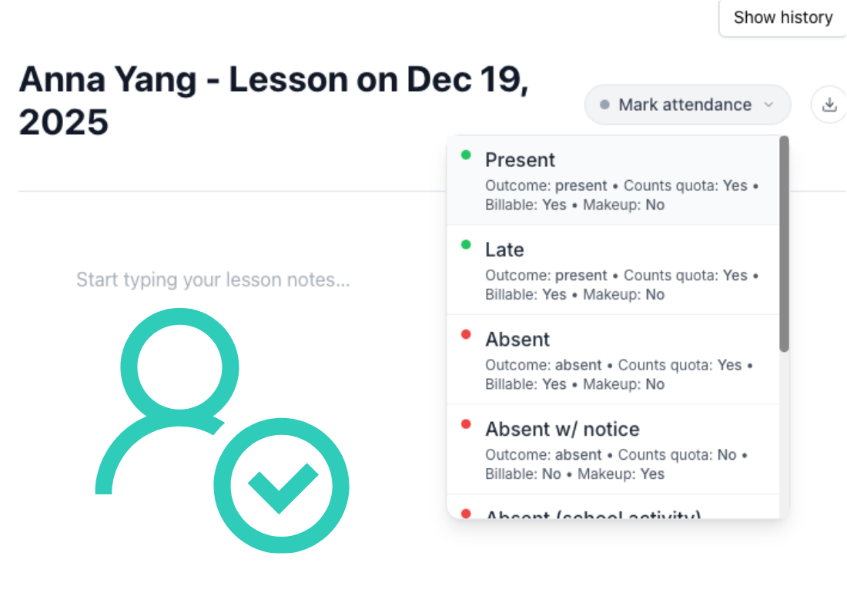Click the gray status dot inside Mark attendance
847x616 pixels.
pyautogui.click(x=607, y=104)
